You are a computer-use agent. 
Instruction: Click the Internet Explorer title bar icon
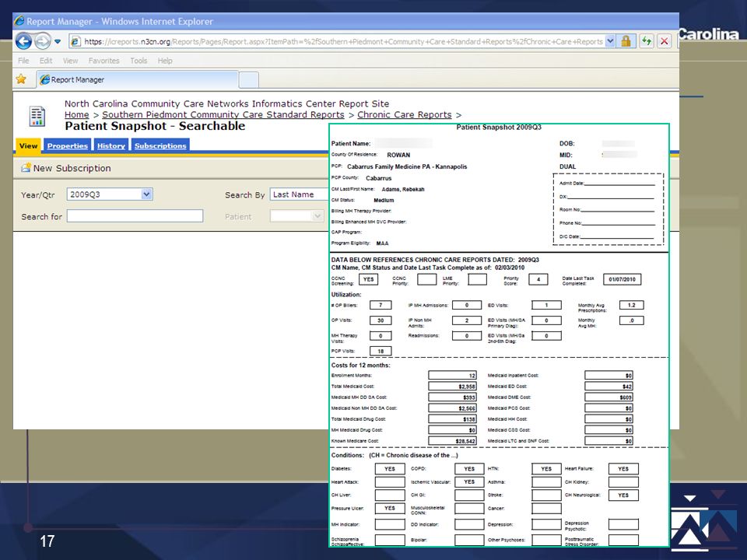[x=19, y=21]
